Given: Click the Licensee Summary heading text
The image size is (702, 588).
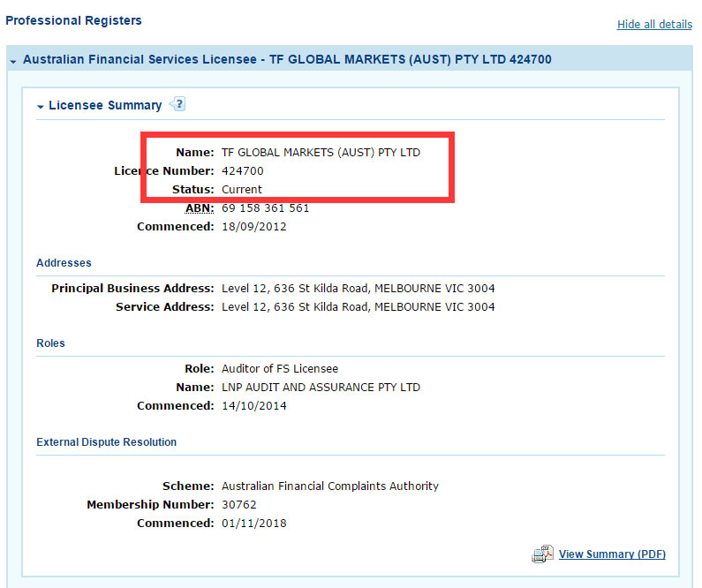Looking at the screenshot, I should click(105, 105).
